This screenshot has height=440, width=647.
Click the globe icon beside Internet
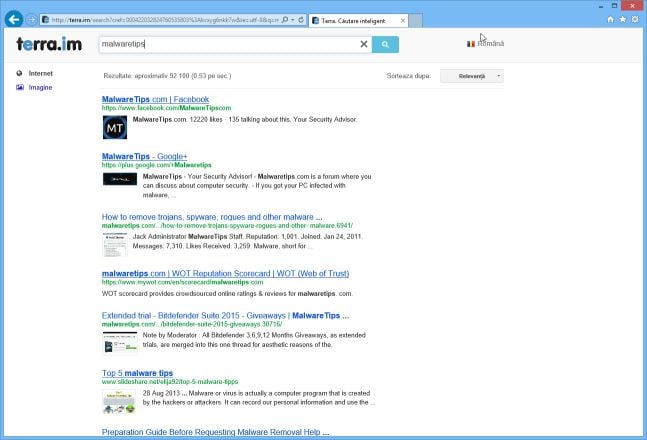19,73
